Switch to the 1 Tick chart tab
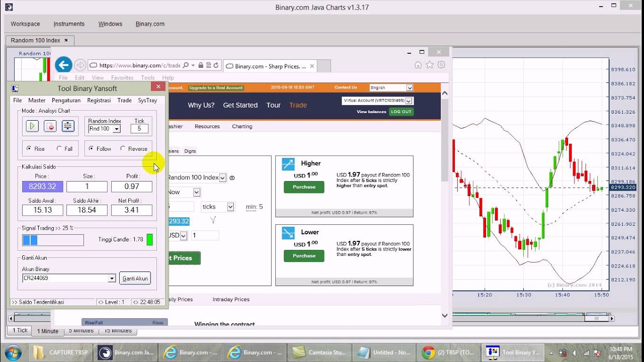 [x=19, y=330]
